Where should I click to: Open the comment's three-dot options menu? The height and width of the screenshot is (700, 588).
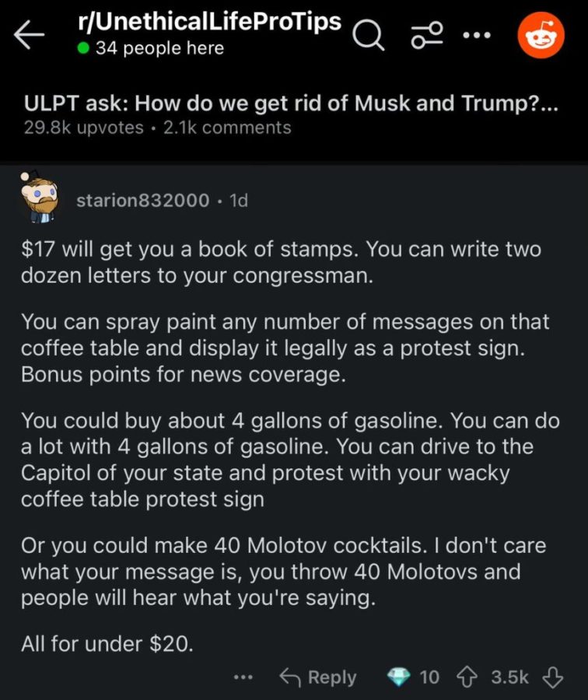[243, 677]
